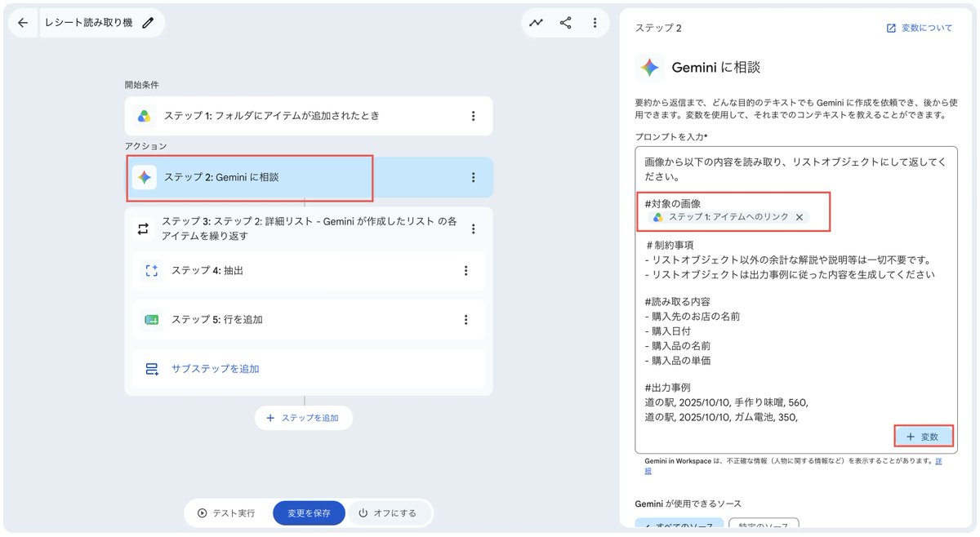Remove the ステップ 1: アイテムへのリンク chip

800,217
